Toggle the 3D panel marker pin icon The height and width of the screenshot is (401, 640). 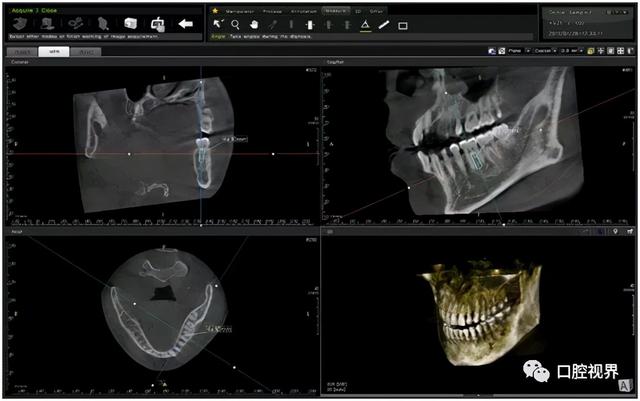614,232
